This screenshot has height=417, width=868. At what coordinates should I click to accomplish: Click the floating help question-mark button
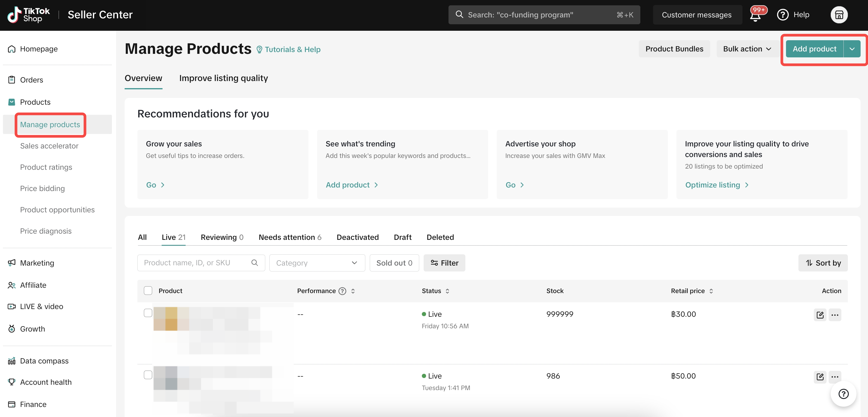[x=843, y=393]
